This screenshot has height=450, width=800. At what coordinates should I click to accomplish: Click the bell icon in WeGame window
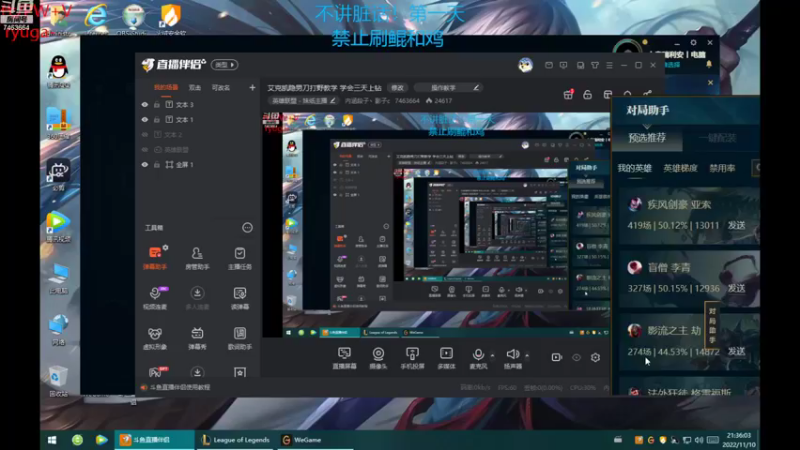click(x=709, y=64)
